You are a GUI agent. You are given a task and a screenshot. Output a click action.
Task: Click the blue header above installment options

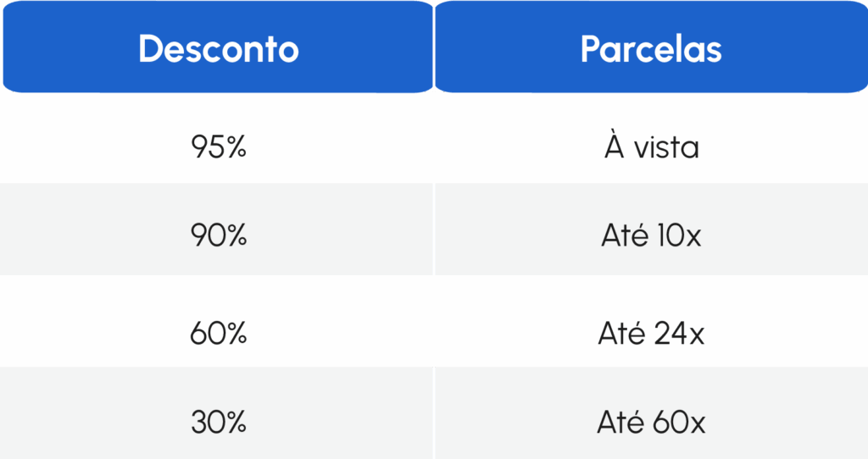point(651,48)
